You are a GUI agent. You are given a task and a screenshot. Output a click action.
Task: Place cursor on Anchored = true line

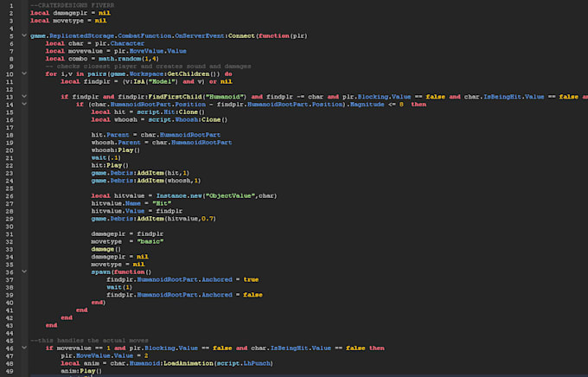182,279
